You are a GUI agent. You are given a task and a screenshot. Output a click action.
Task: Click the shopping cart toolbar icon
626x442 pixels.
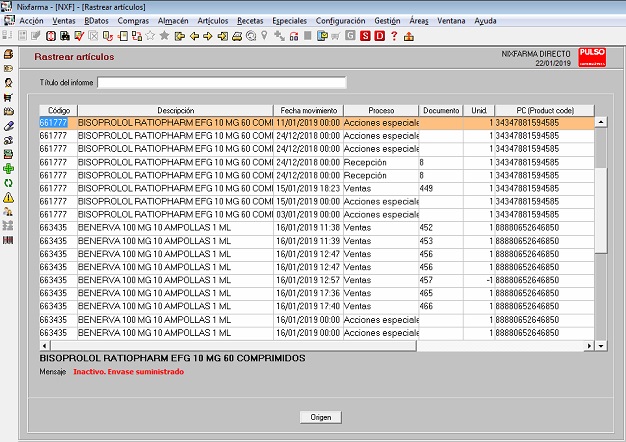point(336,36)
